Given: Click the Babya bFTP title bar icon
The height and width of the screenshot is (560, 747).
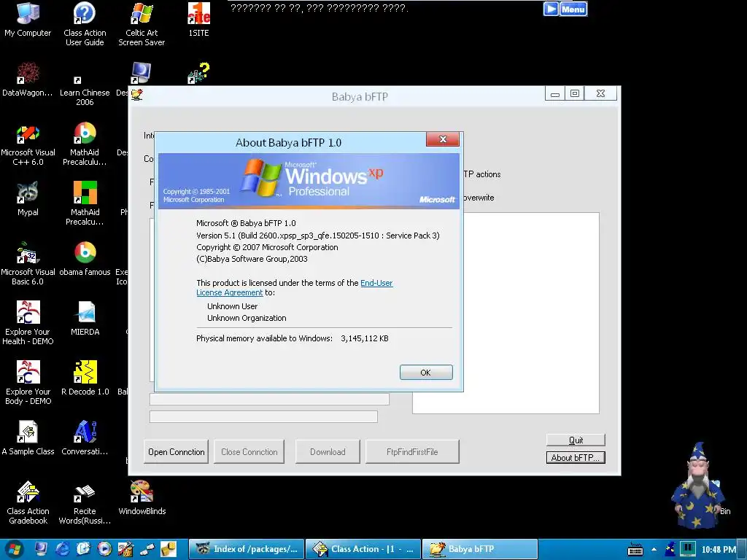Looking at the screenshot, I should pos(137,96).
